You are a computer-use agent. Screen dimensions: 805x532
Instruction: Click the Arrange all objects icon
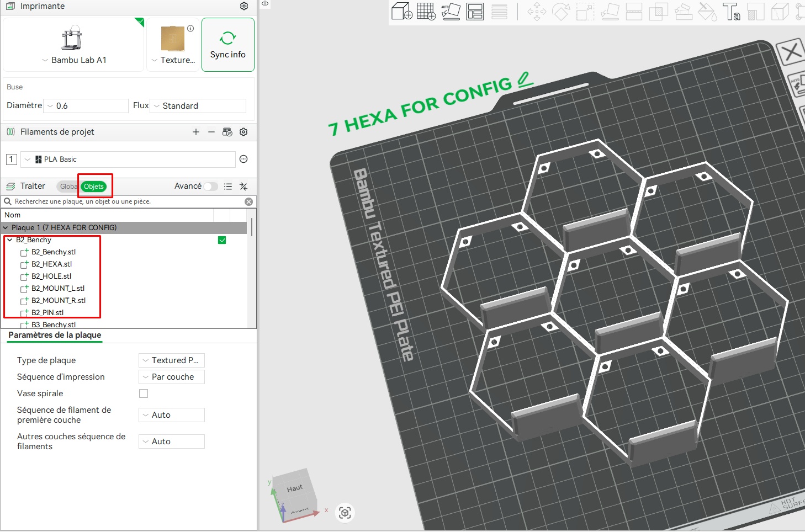coord(475,11)
